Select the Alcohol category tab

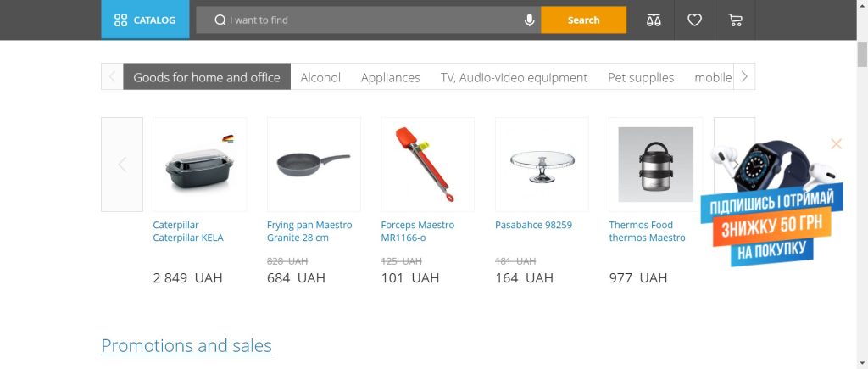(320, 77)
